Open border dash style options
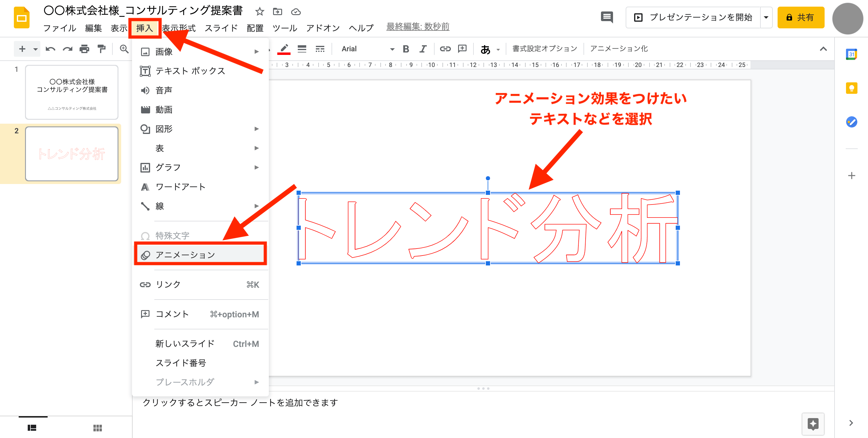Viewport: 868px width, 438px height. pos(320,49)
